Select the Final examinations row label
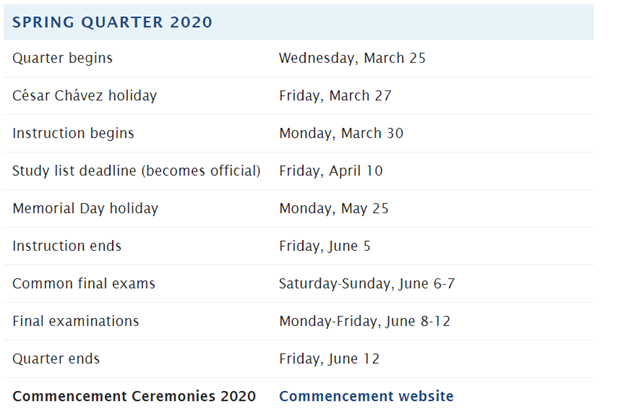This screenshot has width=618, height=412. point(75,321)
